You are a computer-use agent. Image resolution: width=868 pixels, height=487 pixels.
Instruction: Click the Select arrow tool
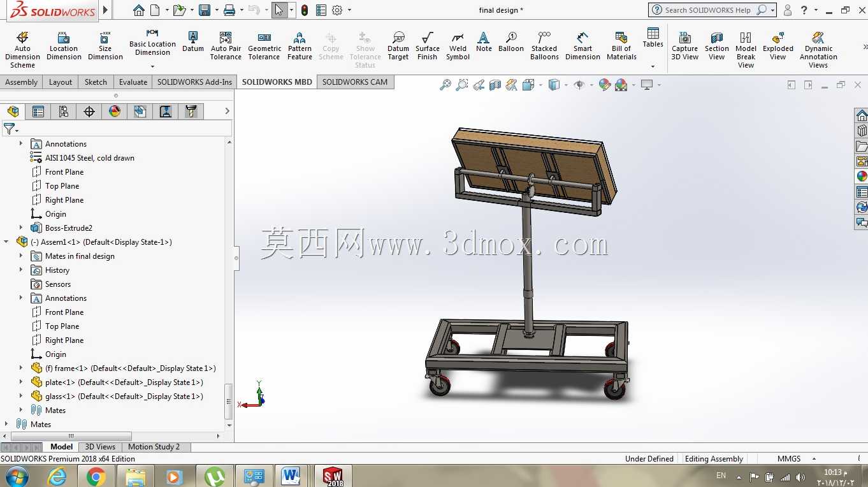click(278, 10)
